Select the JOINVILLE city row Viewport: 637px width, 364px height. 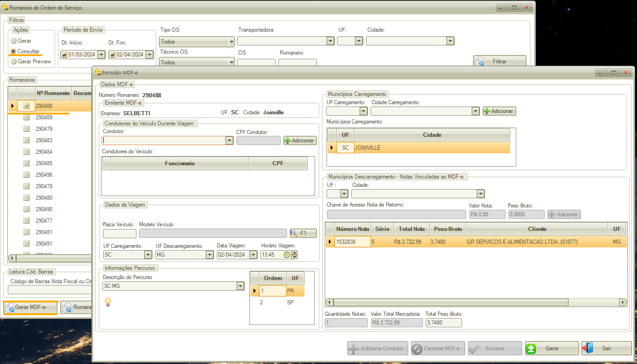(418, 148)
